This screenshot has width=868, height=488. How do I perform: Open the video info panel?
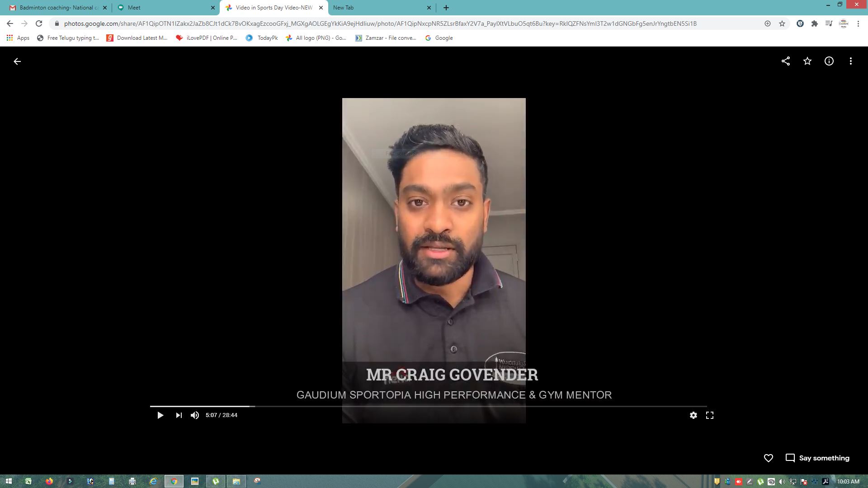[x=829, y=61]
